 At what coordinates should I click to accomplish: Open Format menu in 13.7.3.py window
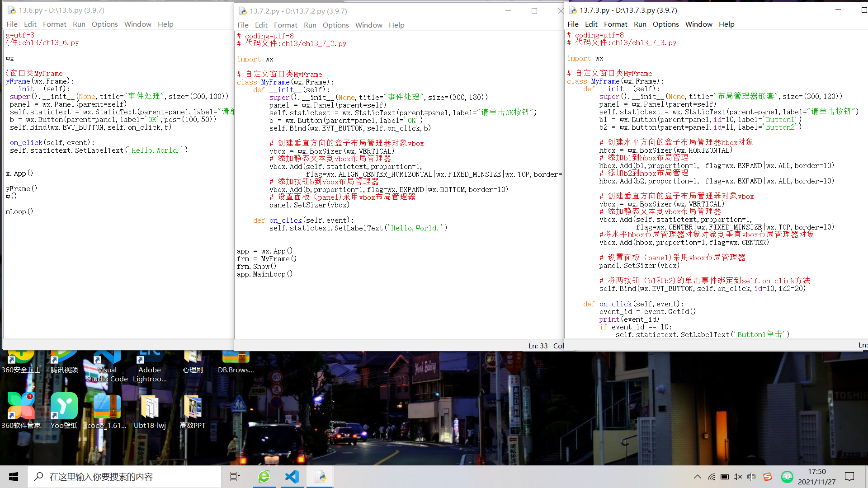pyautogui.click(x=615, y=24)
